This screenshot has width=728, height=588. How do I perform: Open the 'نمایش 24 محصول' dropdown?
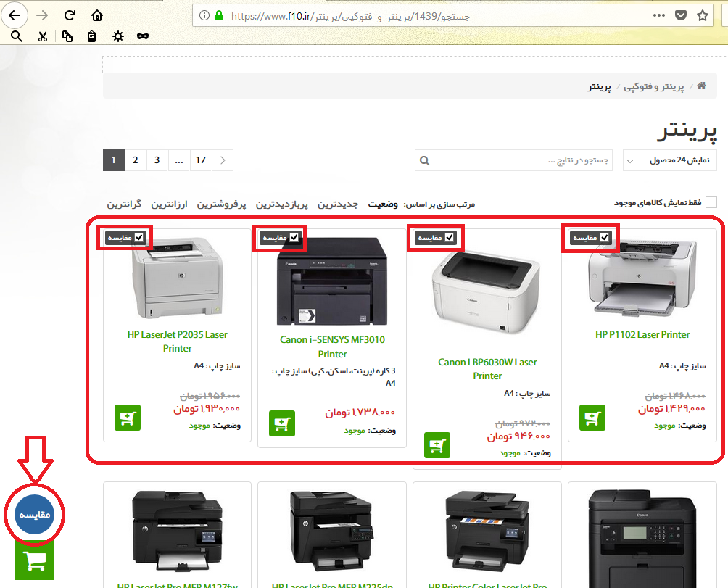[x=669, y=160]
